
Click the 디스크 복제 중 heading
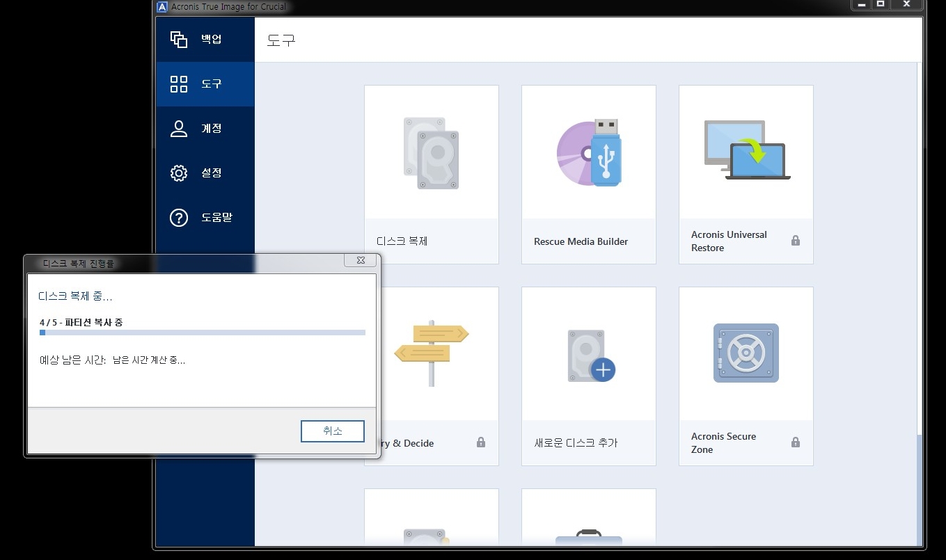(75, 296)
